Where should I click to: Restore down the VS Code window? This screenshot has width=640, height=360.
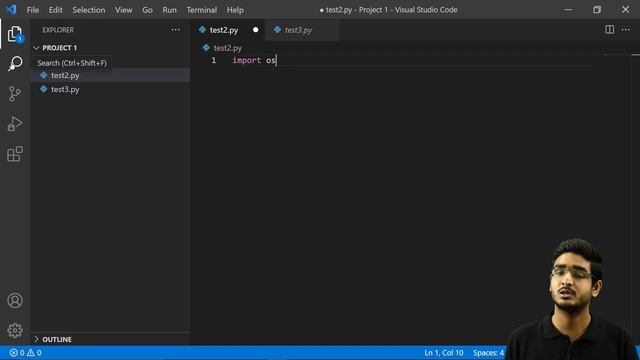point(597,9)
